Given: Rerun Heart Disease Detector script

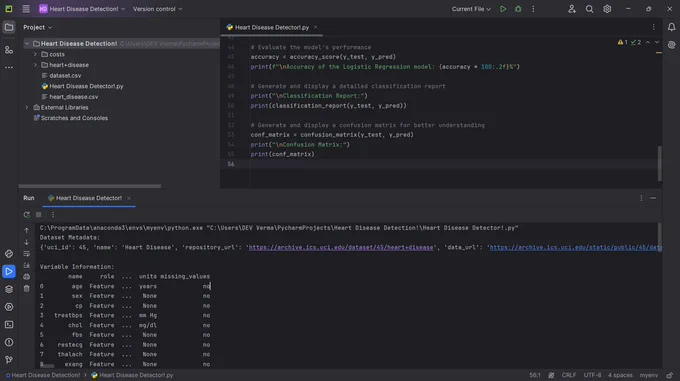Looking at the screenshot, I should click(27, 215).
